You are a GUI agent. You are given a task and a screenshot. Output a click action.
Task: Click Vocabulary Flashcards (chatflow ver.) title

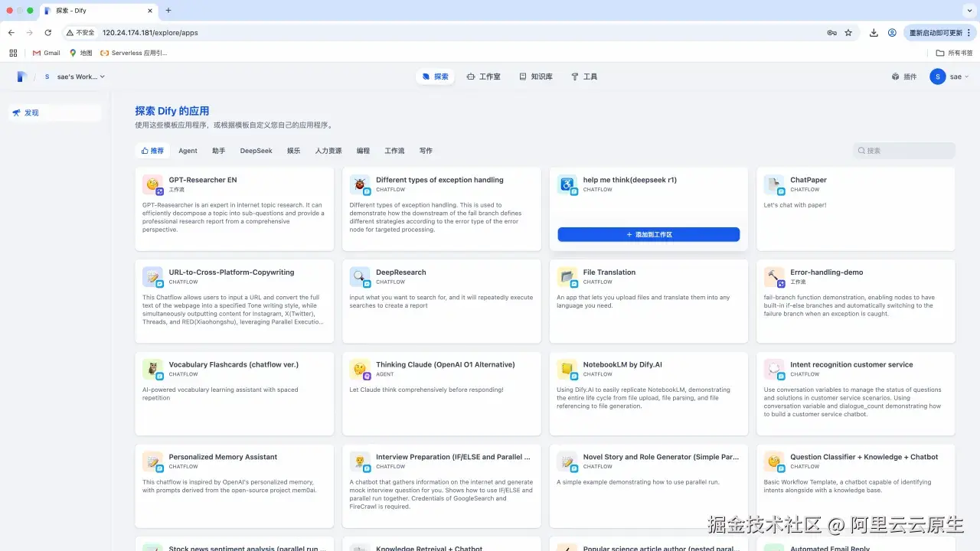[x=234, y=365]
